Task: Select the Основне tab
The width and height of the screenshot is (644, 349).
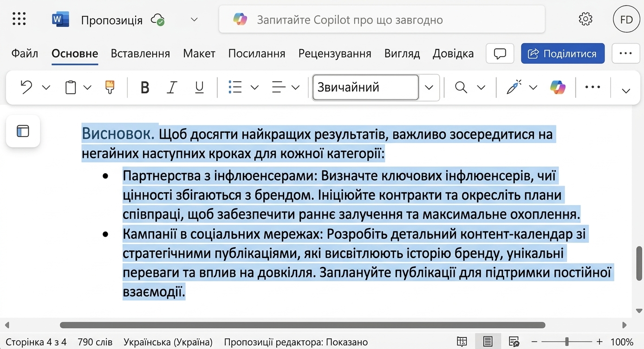Action: coord(75,53)
